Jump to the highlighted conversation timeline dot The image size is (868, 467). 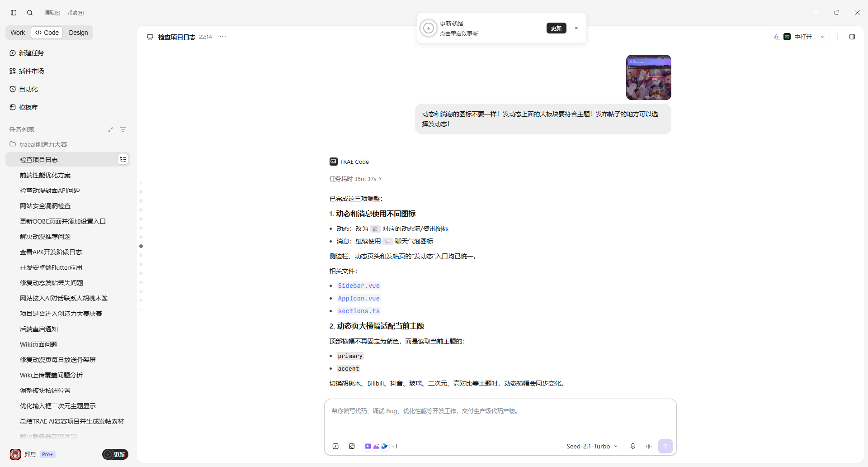click(141, 246)
